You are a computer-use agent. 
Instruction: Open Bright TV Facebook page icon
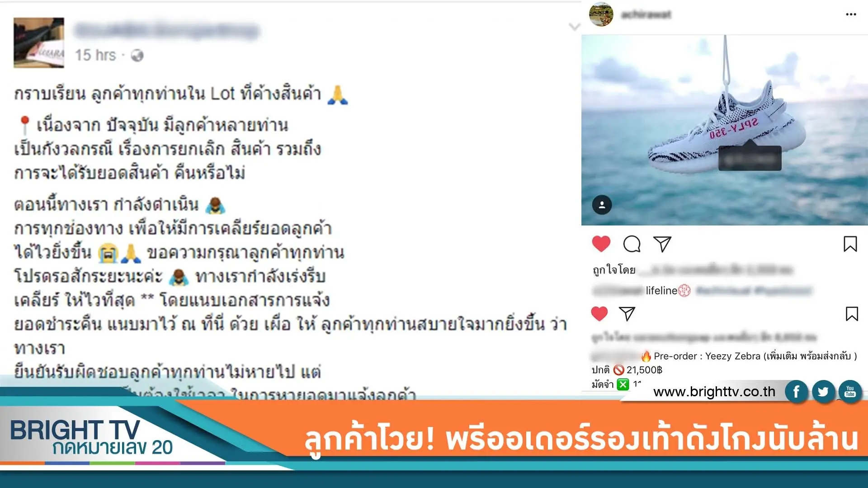796,392
